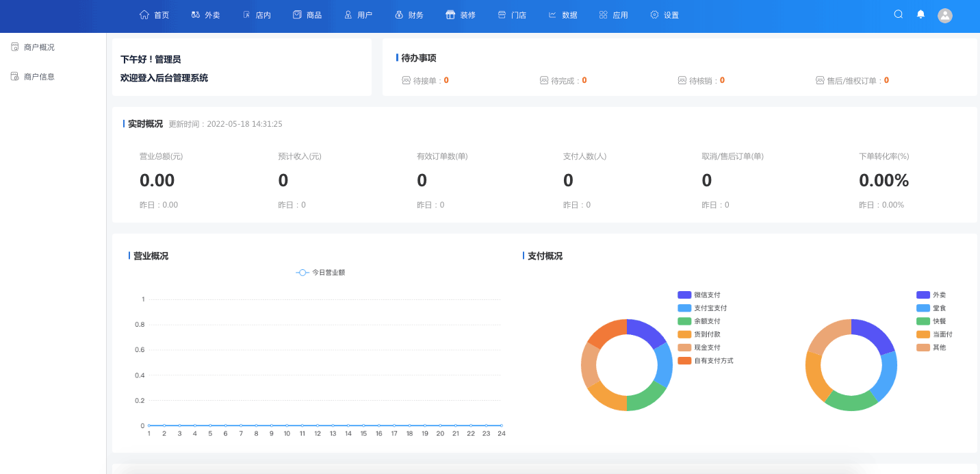
Task: Select 商户信息 in the sidebar
Action: (x=39, y=77)
